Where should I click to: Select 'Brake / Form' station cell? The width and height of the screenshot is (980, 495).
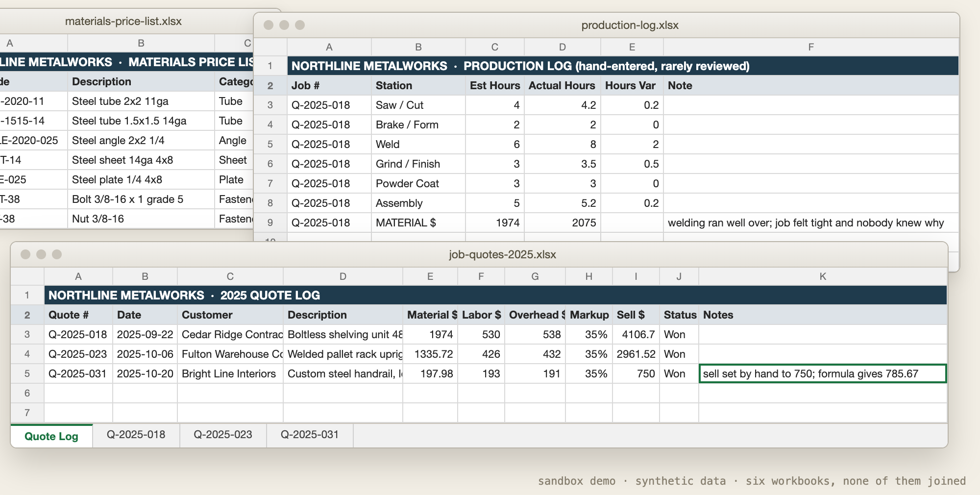click(418, 124)
